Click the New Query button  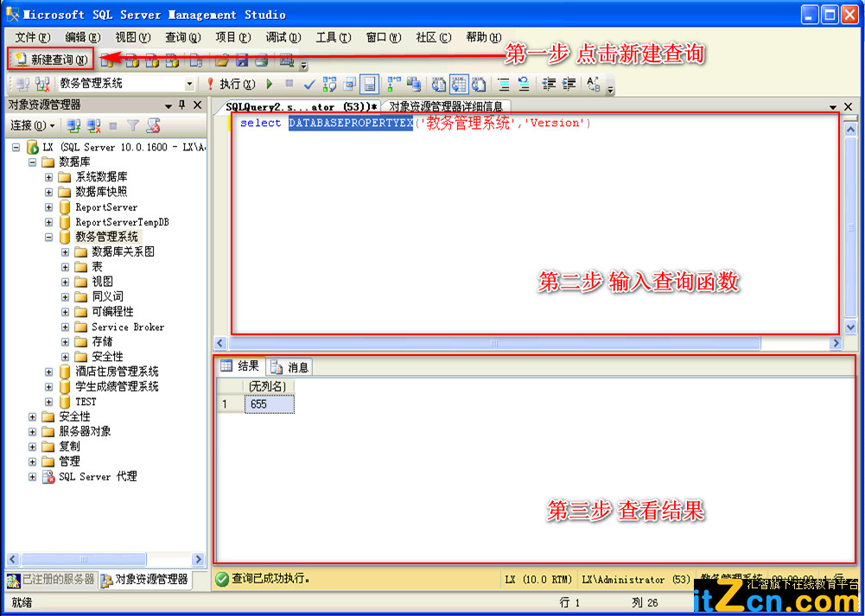pyautogui.click(x=51, y=60)
